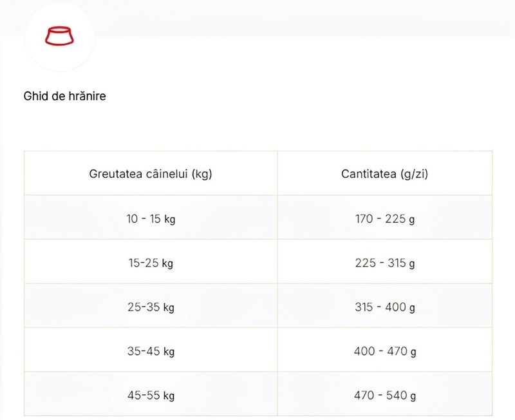
Task: Select the 10 - 15 kg weight cell
Action: (151, 218)
